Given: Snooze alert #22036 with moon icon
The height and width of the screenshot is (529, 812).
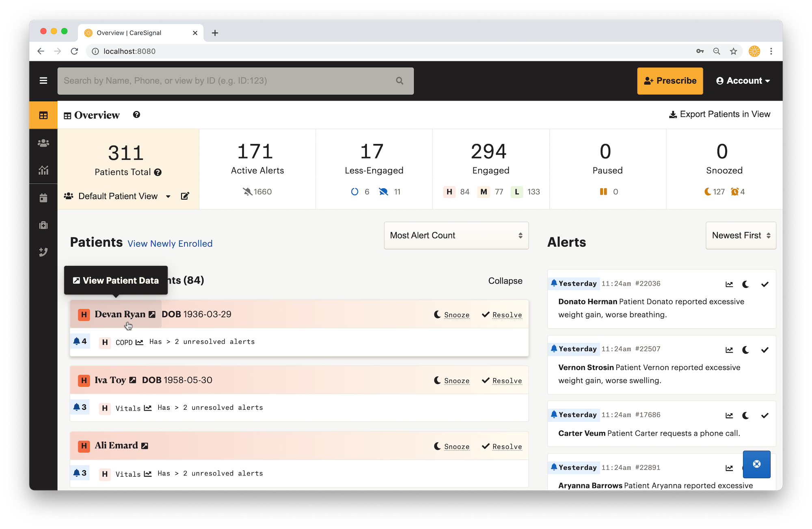Looking at the screenshot, I should coord(746,284).
